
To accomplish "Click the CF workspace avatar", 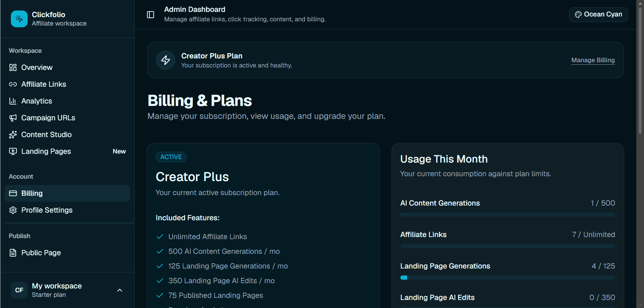I will (x=19, y=290).
